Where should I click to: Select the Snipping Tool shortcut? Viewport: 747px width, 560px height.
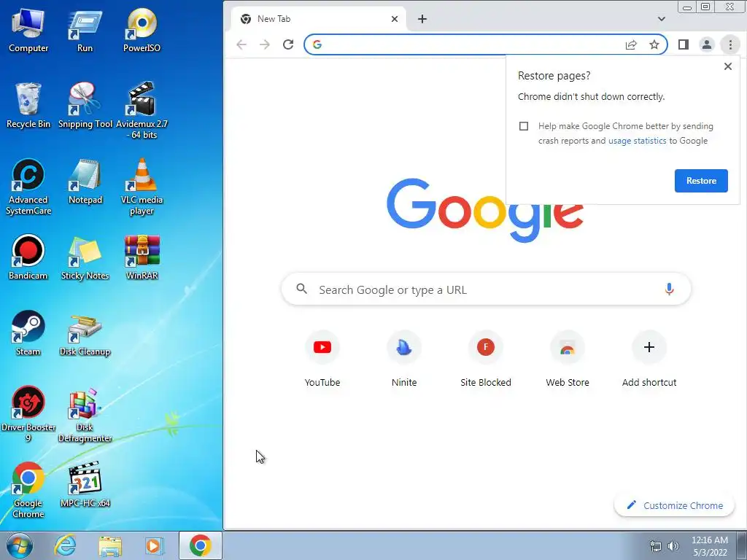coord(85,106)
